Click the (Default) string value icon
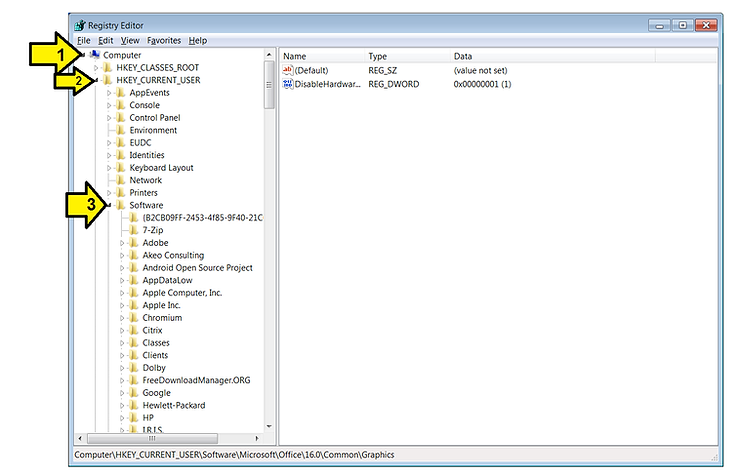 [x=288, y=70]
